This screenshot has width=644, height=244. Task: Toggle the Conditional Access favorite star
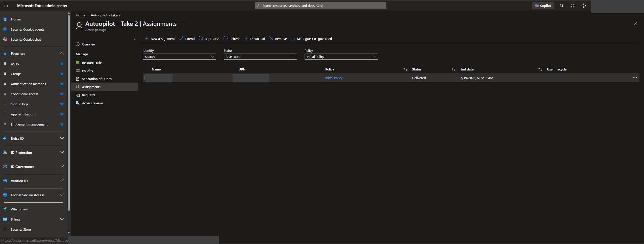click(x=62, y=94)
